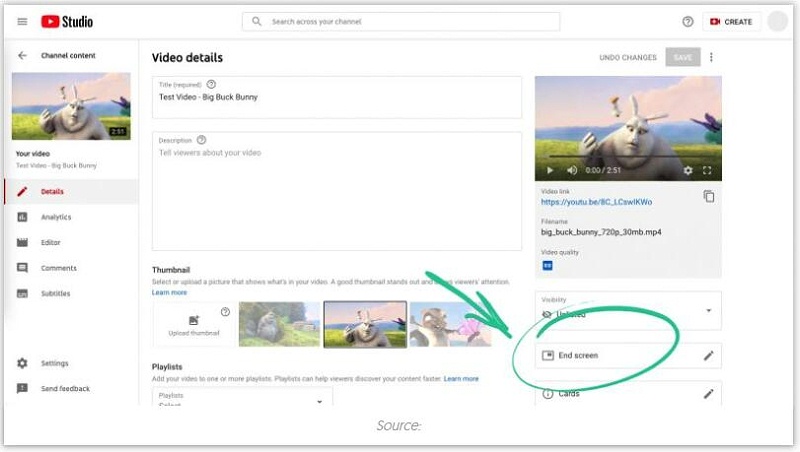Open the Playlists select dropdown
Viewport: 800px width, 452px height.
click(320, 400)
